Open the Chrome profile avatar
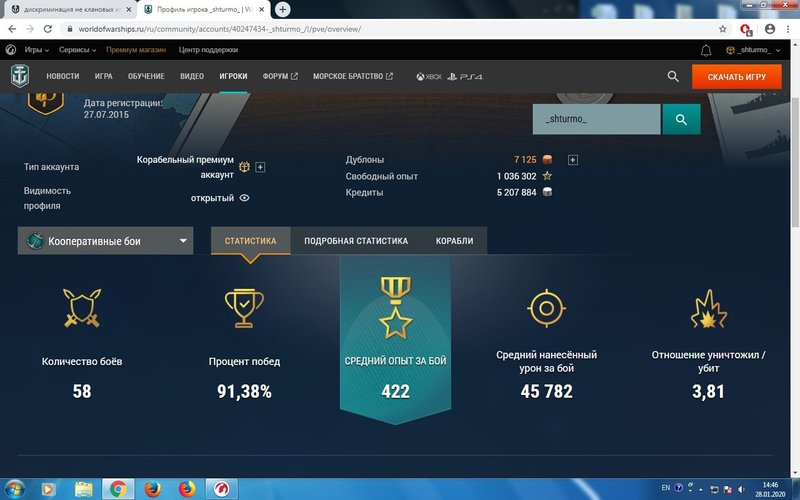The image size is (800, 500). click(770, 29)
